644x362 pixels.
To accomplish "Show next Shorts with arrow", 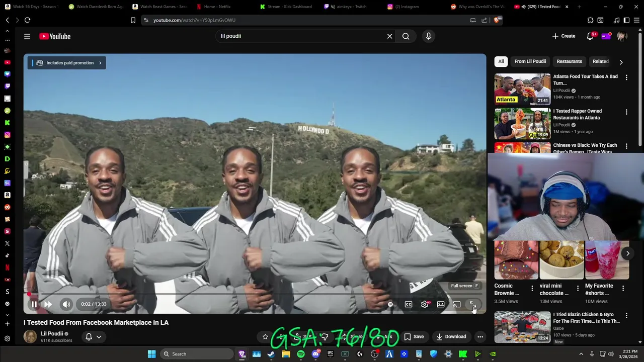I will (x=627, y=253).
